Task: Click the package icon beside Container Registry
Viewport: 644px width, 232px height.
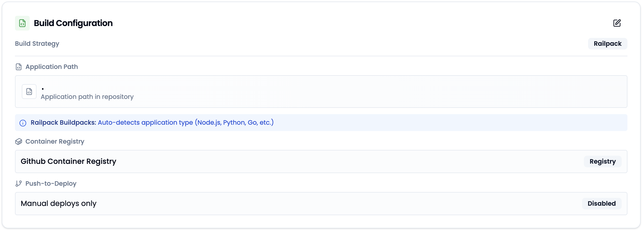Action: (x=19, y=142)
